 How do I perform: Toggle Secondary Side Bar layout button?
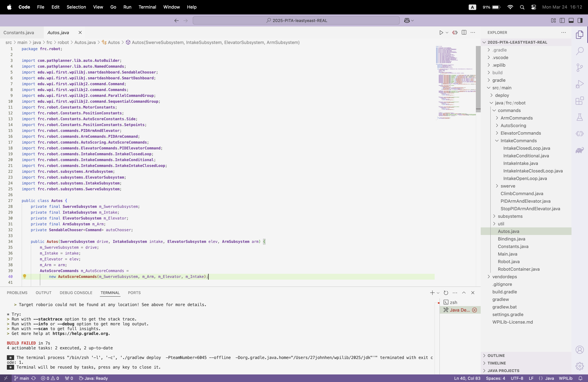(580, 20)
